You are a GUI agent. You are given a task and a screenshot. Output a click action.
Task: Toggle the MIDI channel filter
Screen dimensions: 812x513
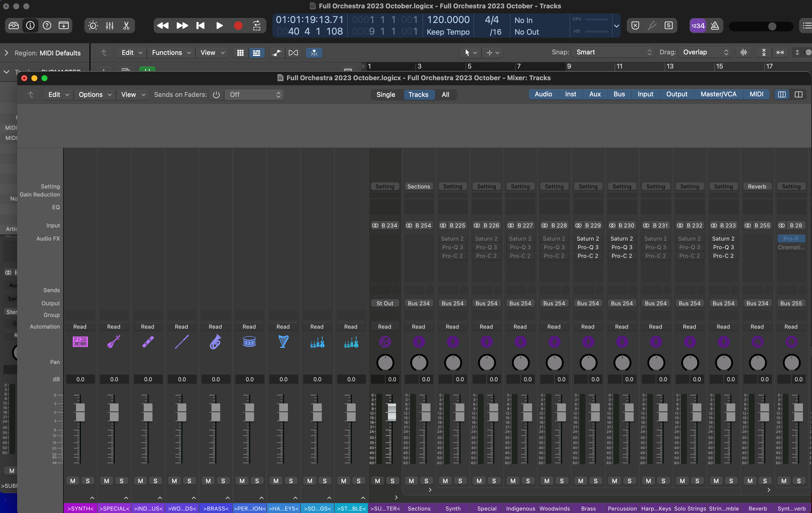pyautogui.click(x=756, y=95)
